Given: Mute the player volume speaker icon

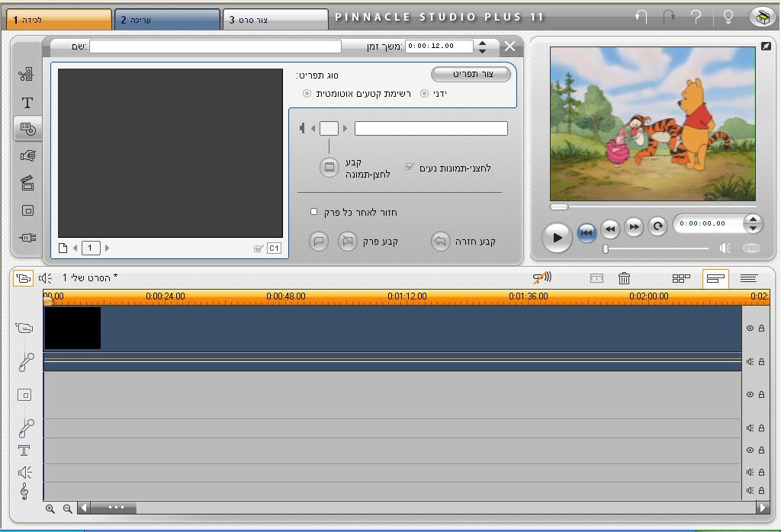Looking at the screenshot, I should 725,248.
